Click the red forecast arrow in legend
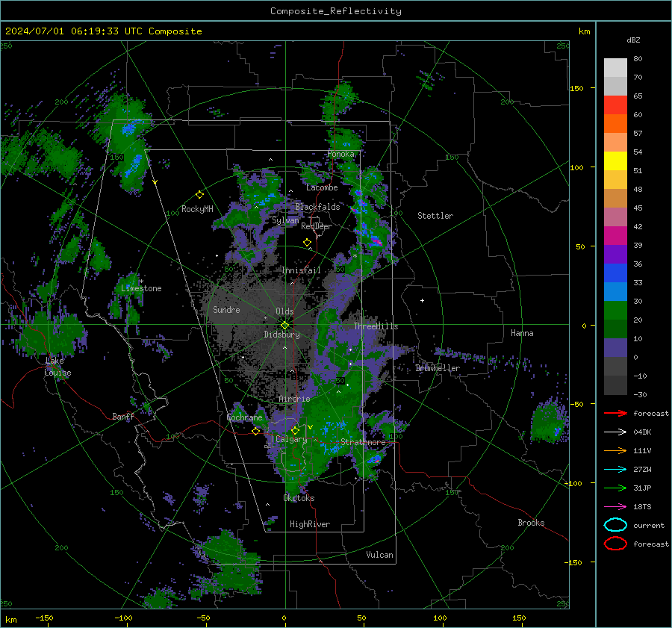 (615, 413)
